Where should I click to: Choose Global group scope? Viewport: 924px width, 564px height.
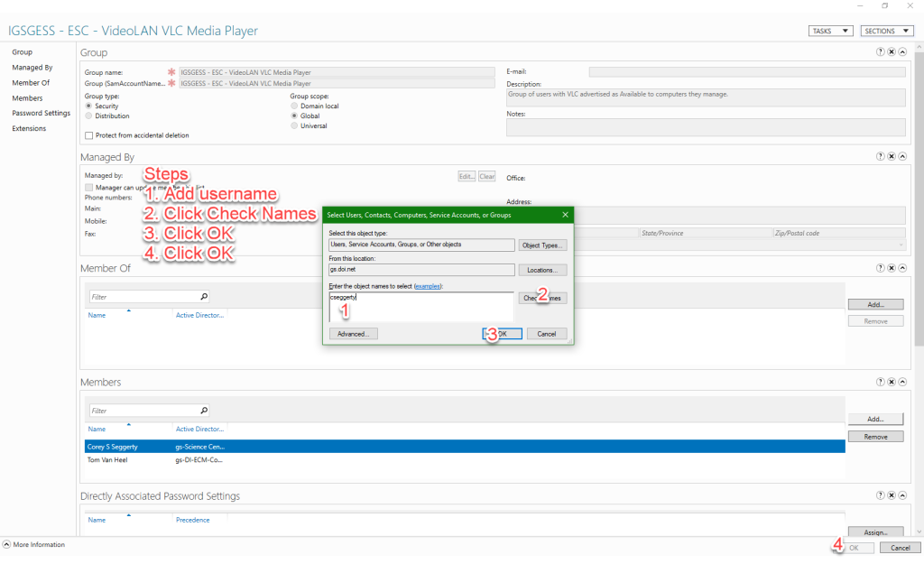tap(294, 116)
